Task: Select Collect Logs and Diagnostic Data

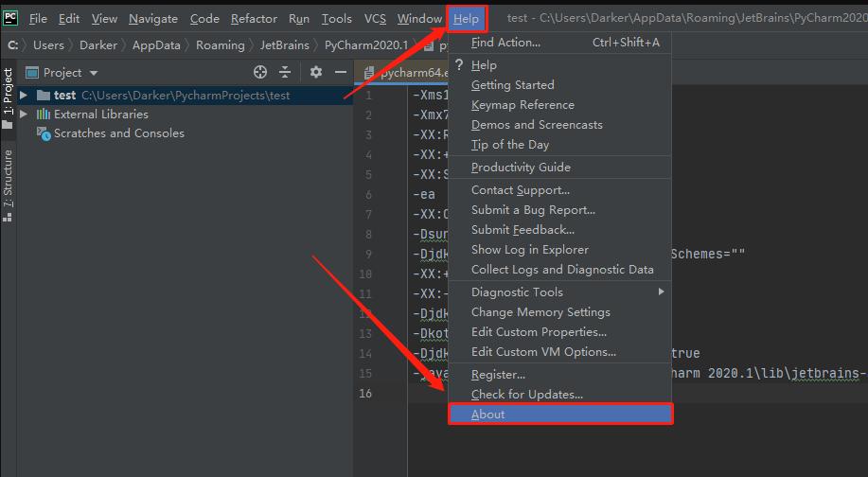Action: [559, 270]
